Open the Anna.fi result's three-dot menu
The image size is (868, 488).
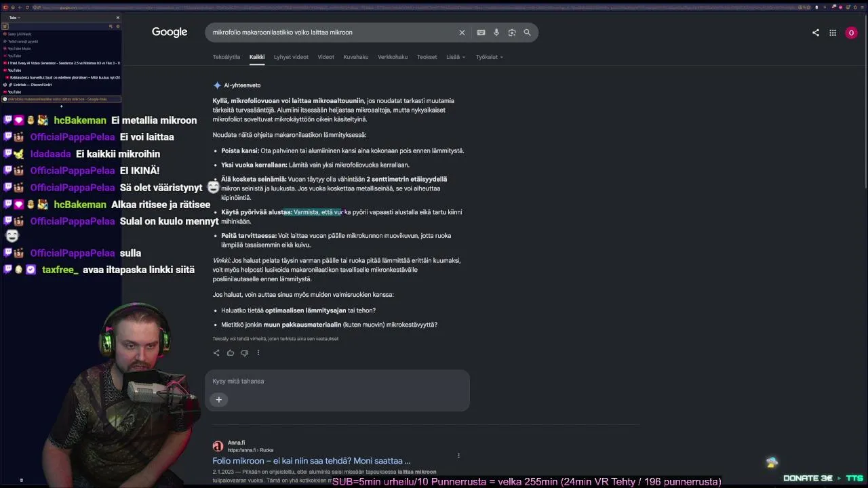point(458,455)
